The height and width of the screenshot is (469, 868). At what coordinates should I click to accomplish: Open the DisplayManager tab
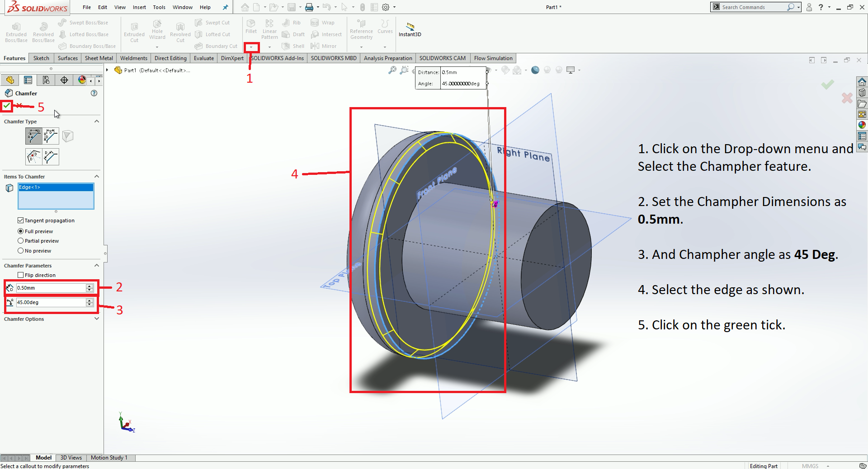point(82,80)
